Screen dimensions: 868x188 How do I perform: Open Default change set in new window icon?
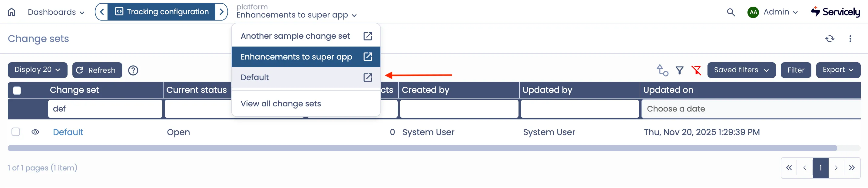(368, 77)
